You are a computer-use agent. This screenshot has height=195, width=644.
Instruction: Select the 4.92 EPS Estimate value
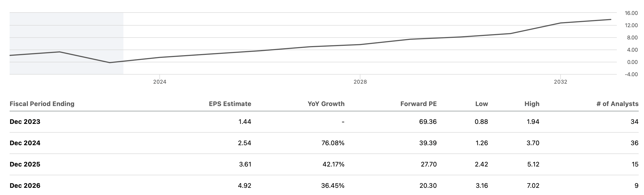pyautogui.click(x=244, y=186)
